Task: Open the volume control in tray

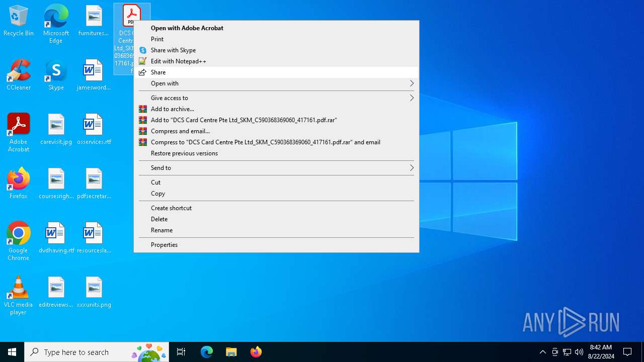Action: [579, 352]
